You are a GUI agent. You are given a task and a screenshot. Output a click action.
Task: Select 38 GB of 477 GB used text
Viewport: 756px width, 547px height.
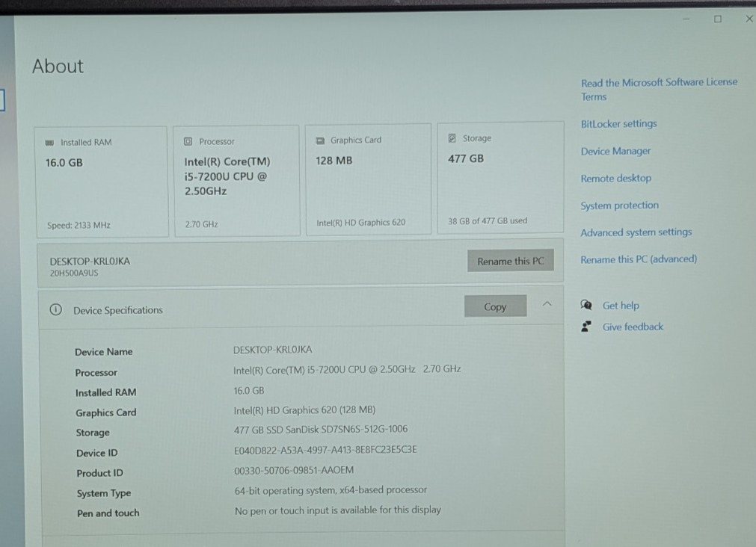tap(488, 220)
